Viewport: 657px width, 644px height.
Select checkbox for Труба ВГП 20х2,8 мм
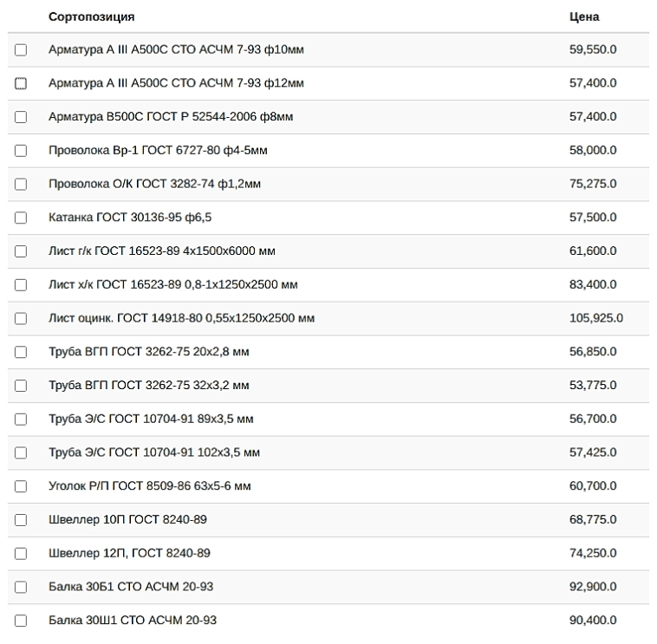pyautogui.click(x=21, y=352)
